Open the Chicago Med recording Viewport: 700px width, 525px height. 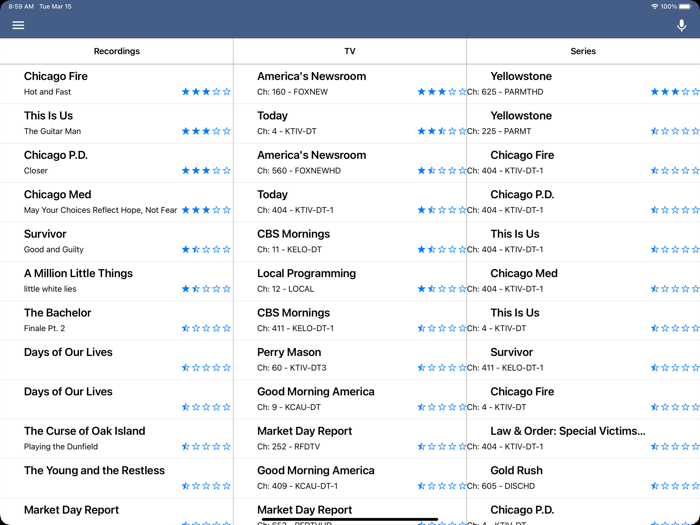(117, 202)
